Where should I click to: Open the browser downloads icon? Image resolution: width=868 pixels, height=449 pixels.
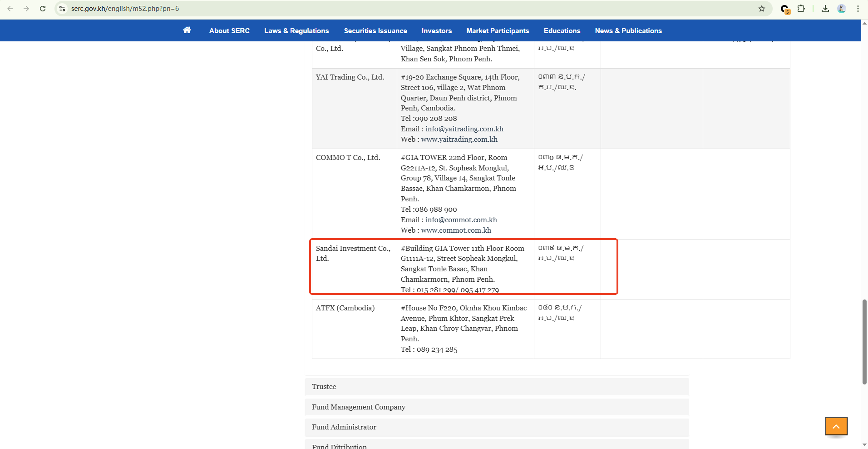pos(825,9)
